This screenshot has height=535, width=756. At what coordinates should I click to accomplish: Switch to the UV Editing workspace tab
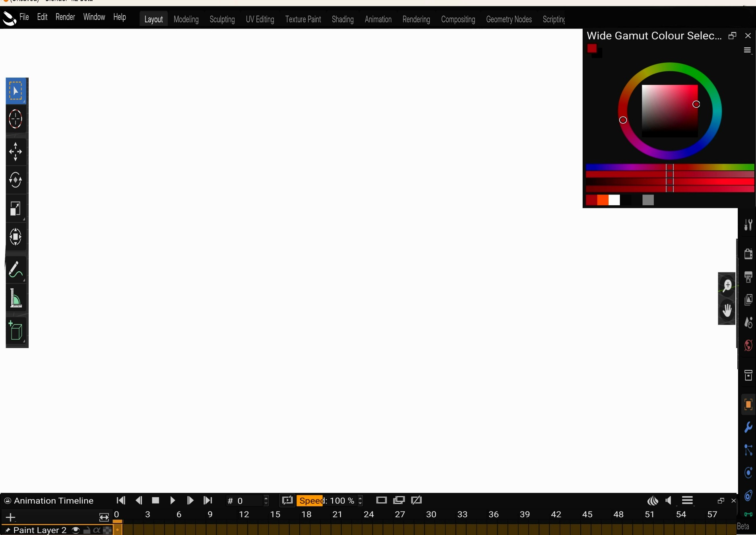pyautogui.click(x=260, y=19)
